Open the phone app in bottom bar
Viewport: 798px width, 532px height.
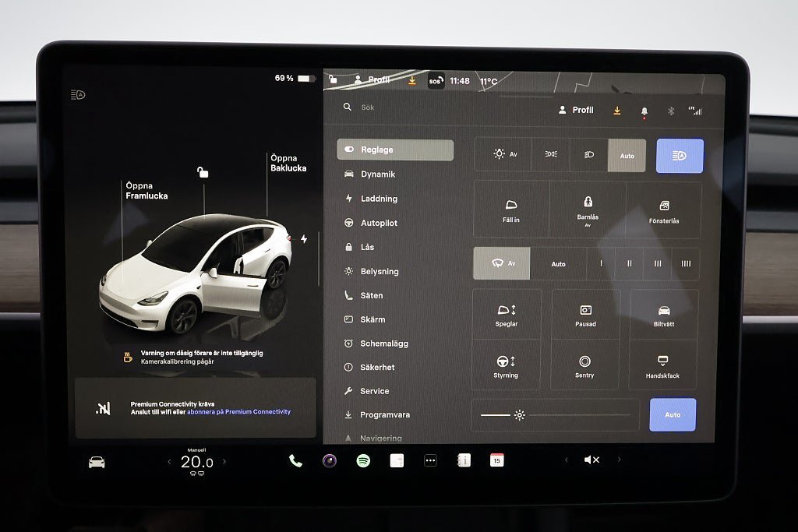tap(295, 460)
